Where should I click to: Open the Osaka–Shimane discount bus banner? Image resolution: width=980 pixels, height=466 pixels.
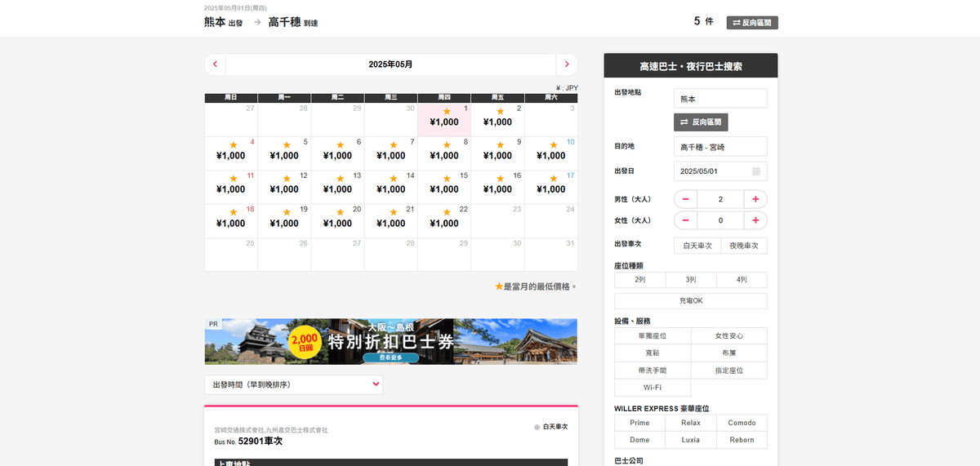tap(391, 341)
